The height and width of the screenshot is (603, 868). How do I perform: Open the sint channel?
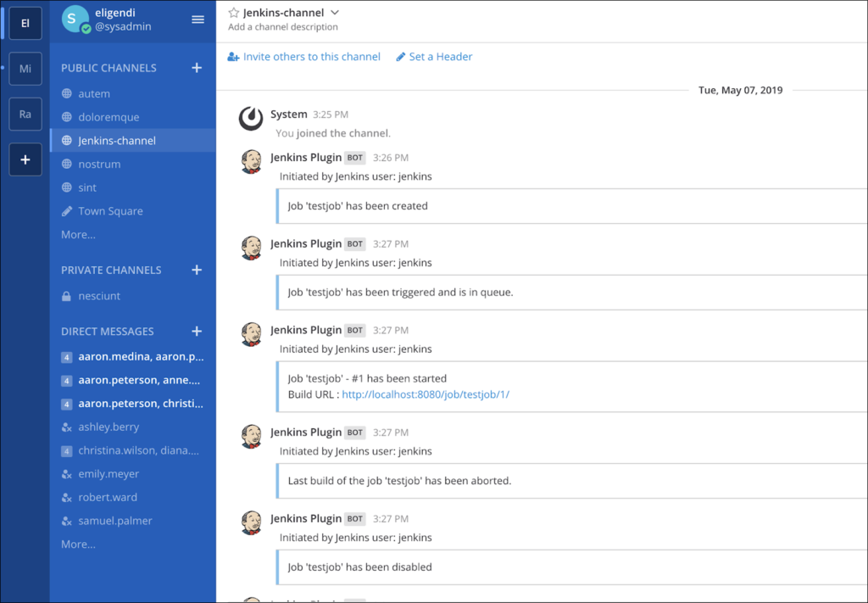tap(133, 187)
